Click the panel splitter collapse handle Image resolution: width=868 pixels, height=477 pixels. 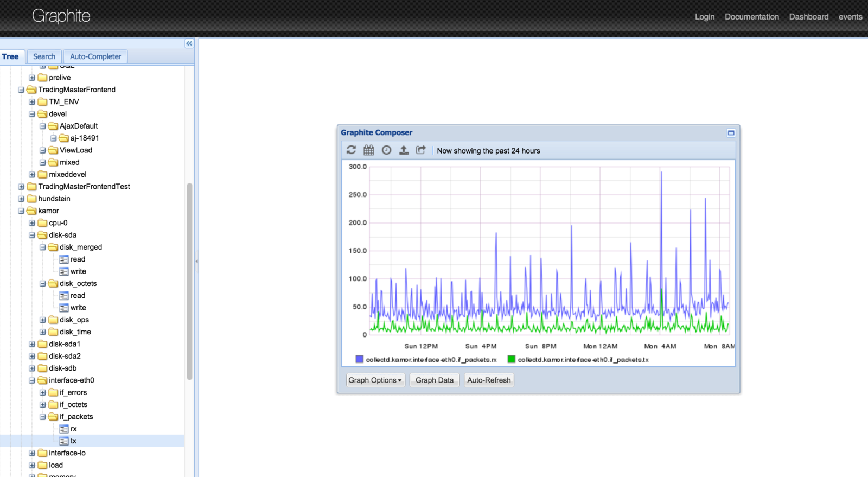coord(196,261)
